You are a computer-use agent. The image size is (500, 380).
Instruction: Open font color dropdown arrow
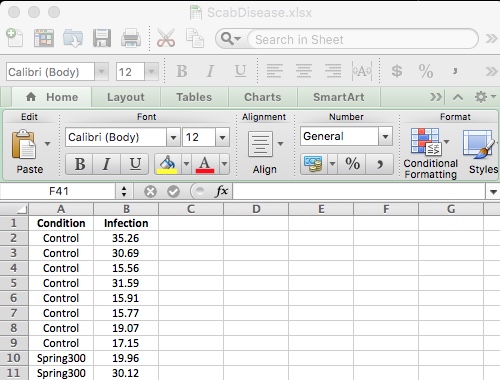(x=224, y=164)
